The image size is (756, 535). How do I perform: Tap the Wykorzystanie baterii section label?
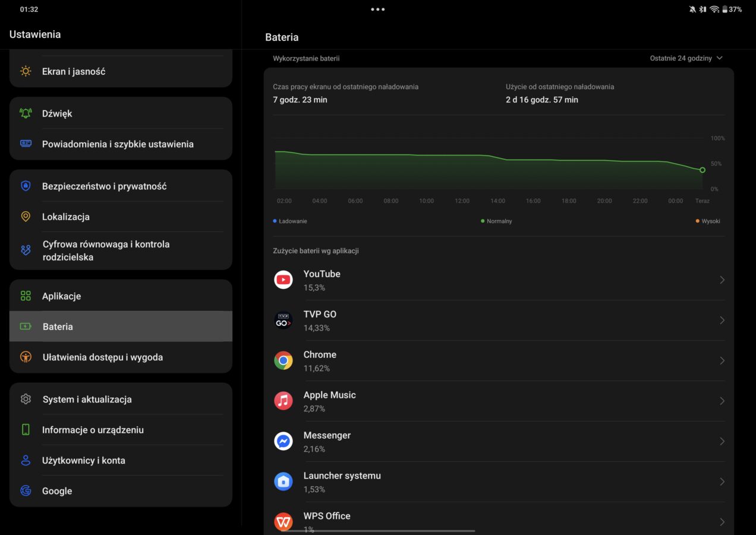click(306, 58)
